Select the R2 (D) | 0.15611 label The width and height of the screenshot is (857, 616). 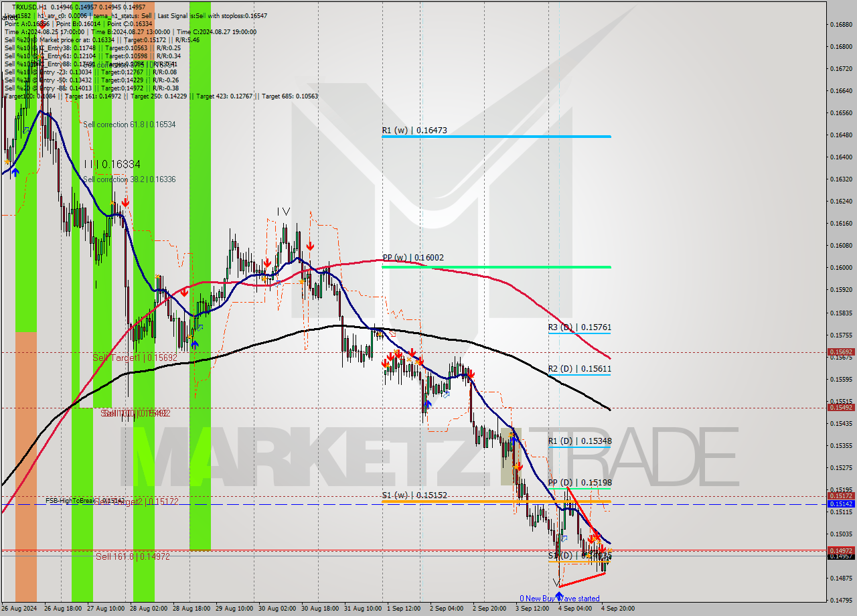(x=580, y=369)
